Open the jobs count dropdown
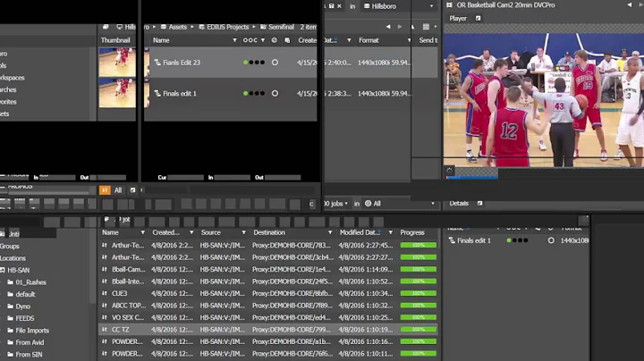Screen dimensions: 644x361 tap(335, 204)
